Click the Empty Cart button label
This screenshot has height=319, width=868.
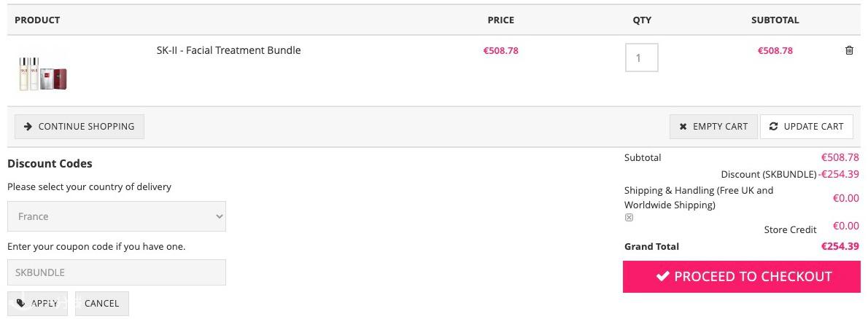click(720, 126)
